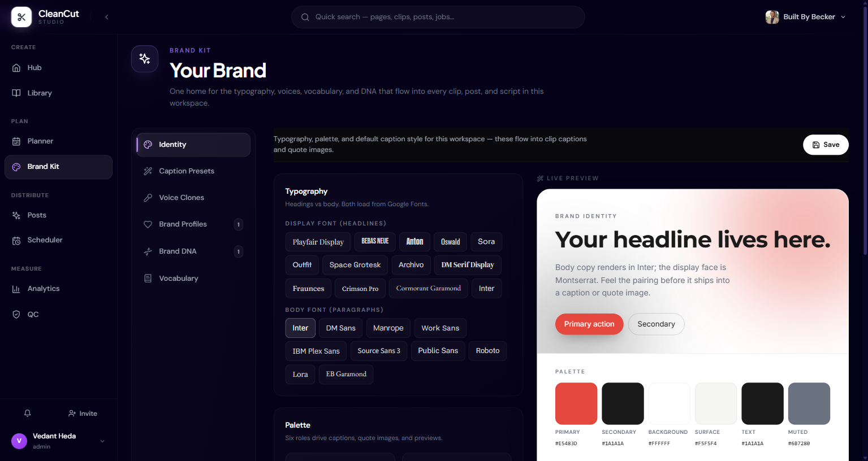Select Roboto as body font
Image resolution: width=868 pixels, height=461 pixels.
(488, 351)
